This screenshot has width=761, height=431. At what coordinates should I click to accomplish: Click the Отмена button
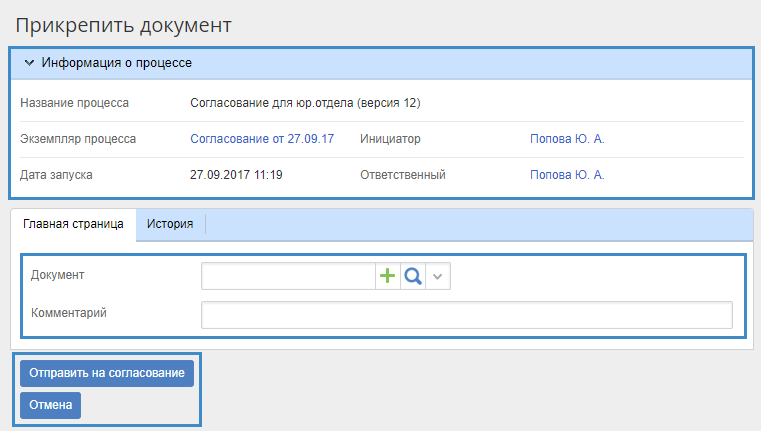(x=50, y=405)
